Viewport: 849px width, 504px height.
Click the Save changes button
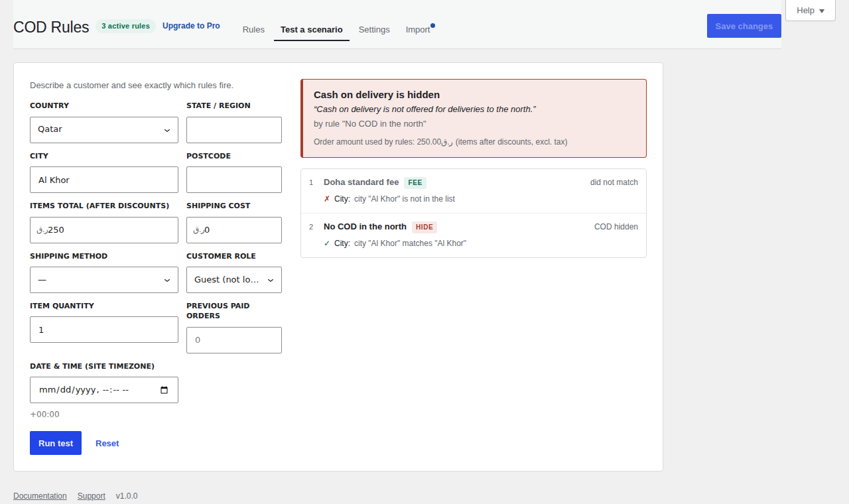pyautogui.click(x=744, y=26)
